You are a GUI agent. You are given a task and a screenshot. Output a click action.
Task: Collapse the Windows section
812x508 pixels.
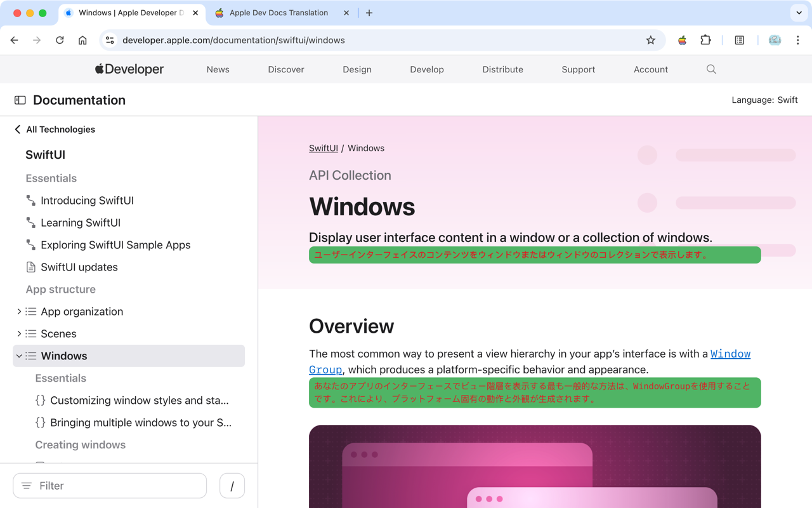click(18, 356)
